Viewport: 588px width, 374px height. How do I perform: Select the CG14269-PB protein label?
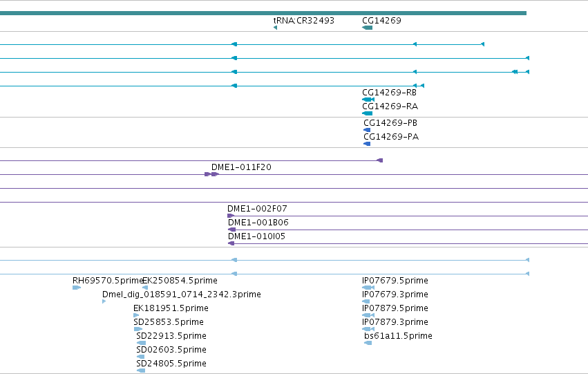coord(390,123)
